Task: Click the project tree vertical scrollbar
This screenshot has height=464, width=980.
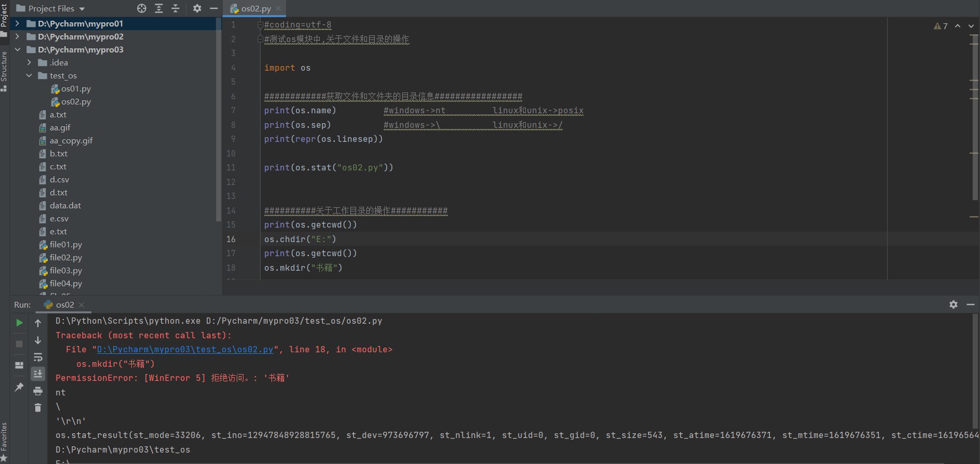Action: [x=219, y=120]
